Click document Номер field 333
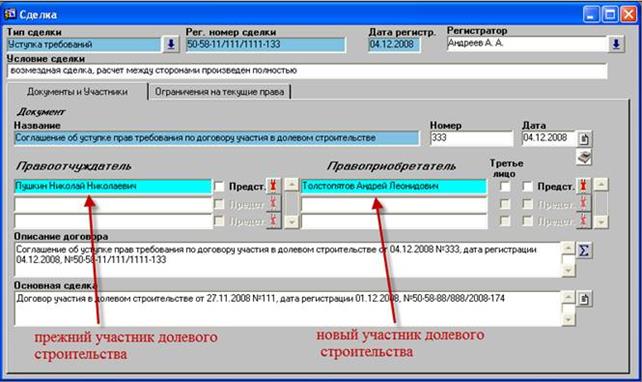This screenshot has height=382, width=642. tap(471, 138)
